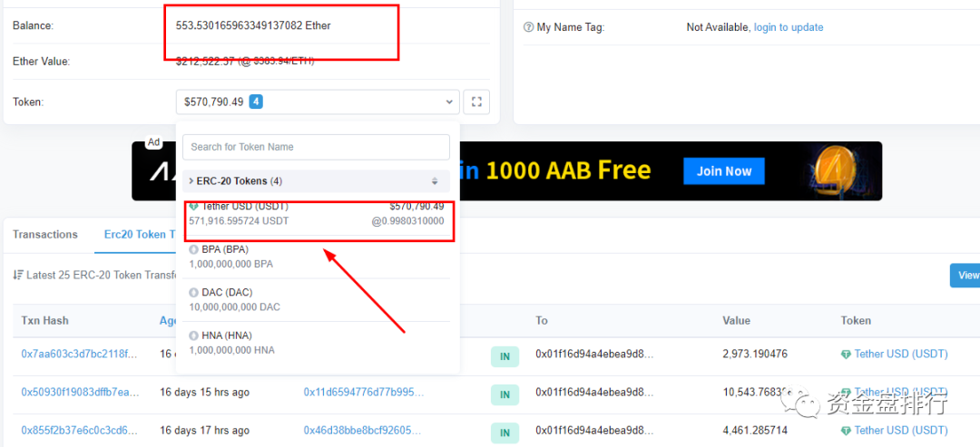Click the Token column header
The width and height of the screenshot is (980, 447).
click(856, 320)
